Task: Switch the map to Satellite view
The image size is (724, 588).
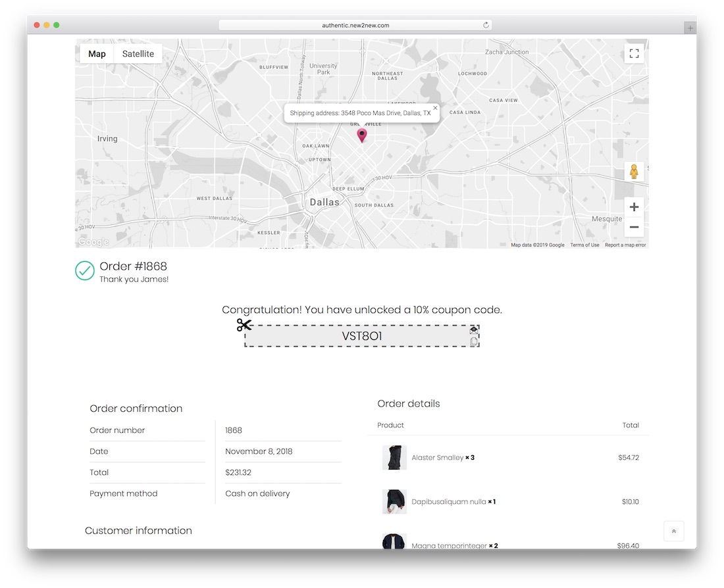Action: point(138,54)
